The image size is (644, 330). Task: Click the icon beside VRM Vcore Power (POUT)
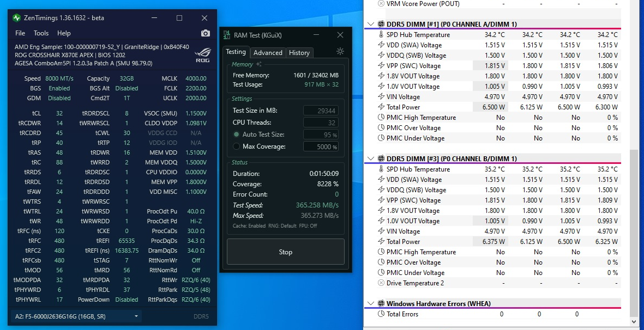[381, 4]
